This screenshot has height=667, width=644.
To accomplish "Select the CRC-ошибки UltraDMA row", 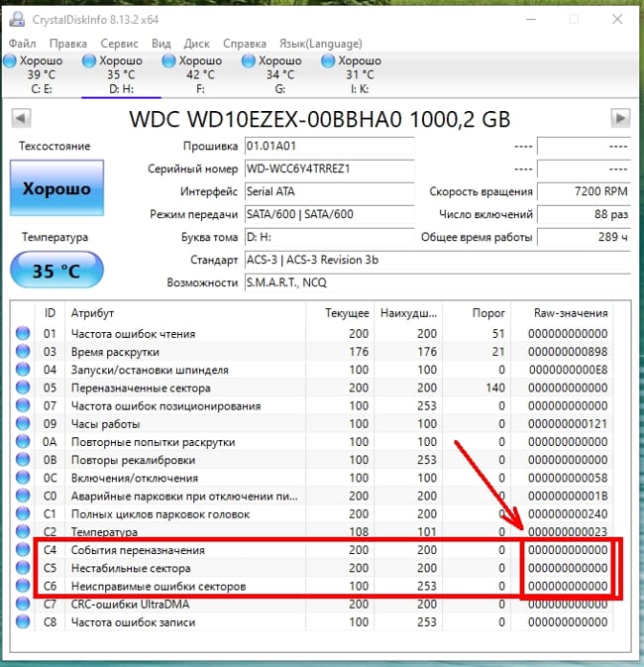I will [312, 604].
